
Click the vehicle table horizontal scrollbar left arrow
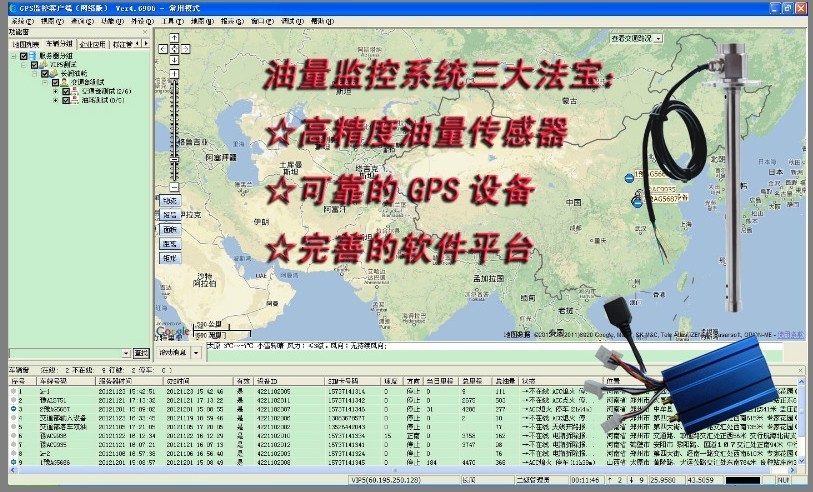click(13, 470)
